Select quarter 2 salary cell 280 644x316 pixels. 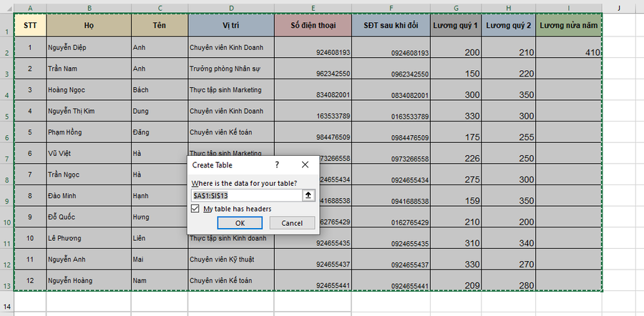[509, 281]
